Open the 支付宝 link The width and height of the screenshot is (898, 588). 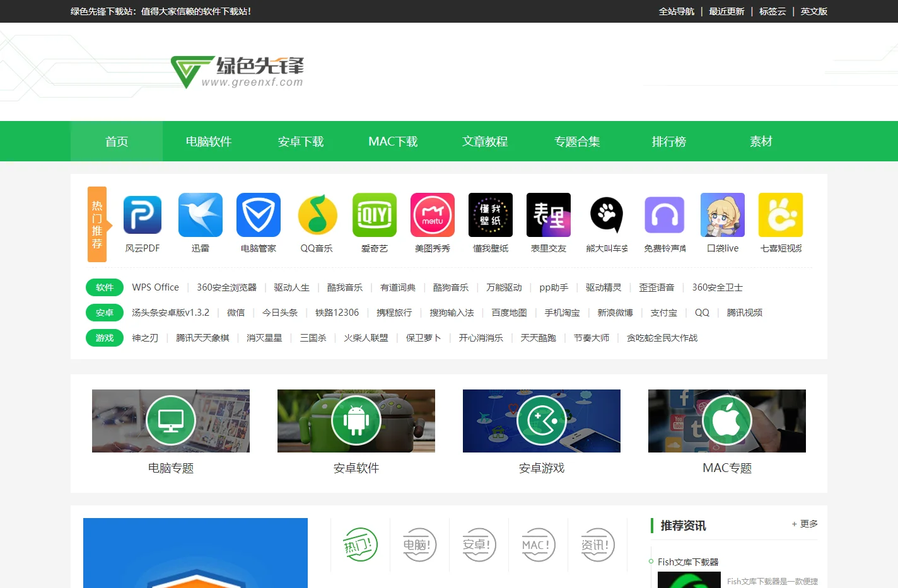663,313
